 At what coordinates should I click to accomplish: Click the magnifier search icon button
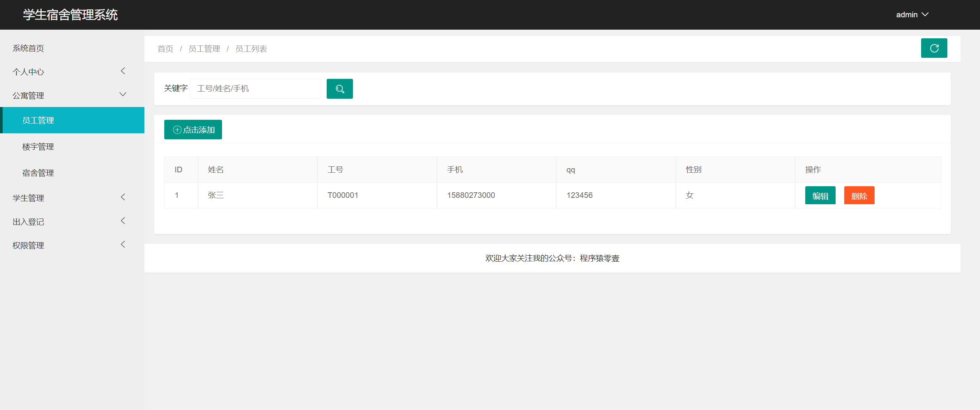coord(339,89)
